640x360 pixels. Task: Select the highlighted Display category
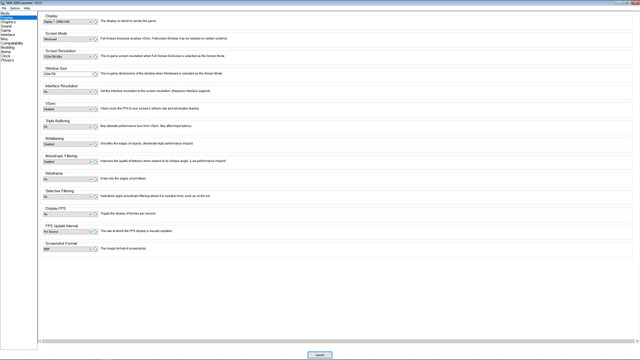[18, 18]
